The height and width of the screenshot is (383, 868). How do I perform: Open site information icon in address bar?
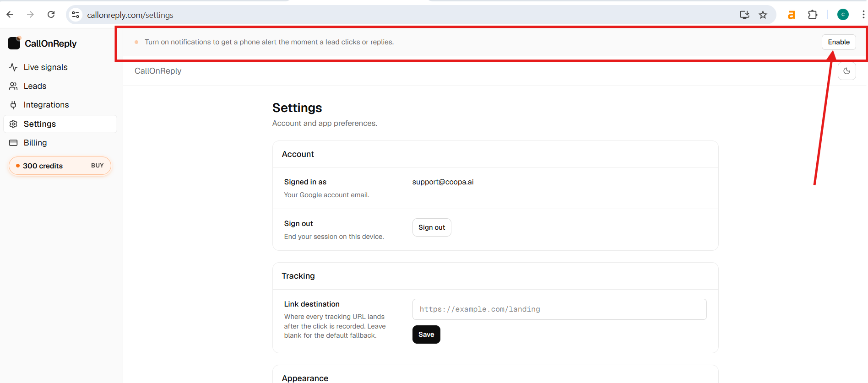pyautogui.click(x=76, y=15)
